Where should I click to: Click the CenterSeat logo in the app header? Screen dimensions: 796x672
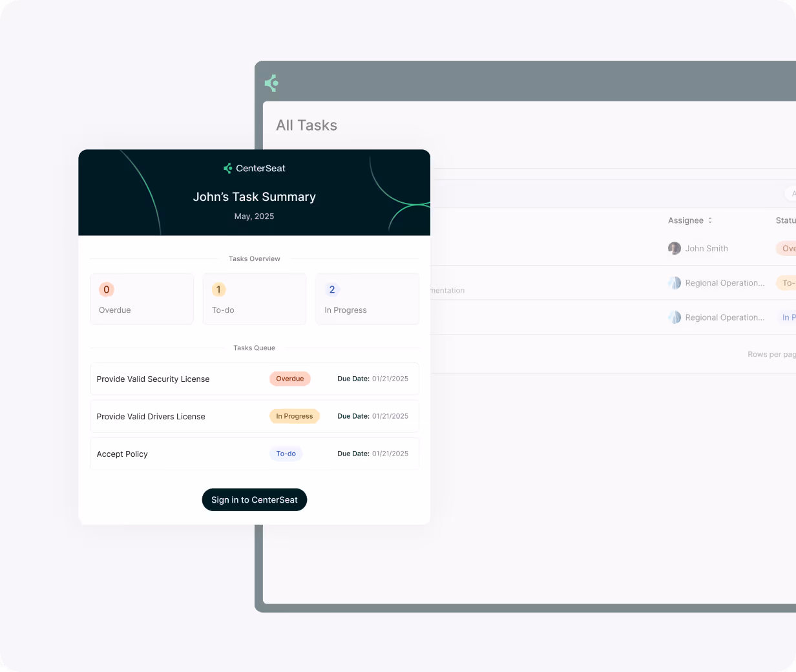tap(271, 83)
